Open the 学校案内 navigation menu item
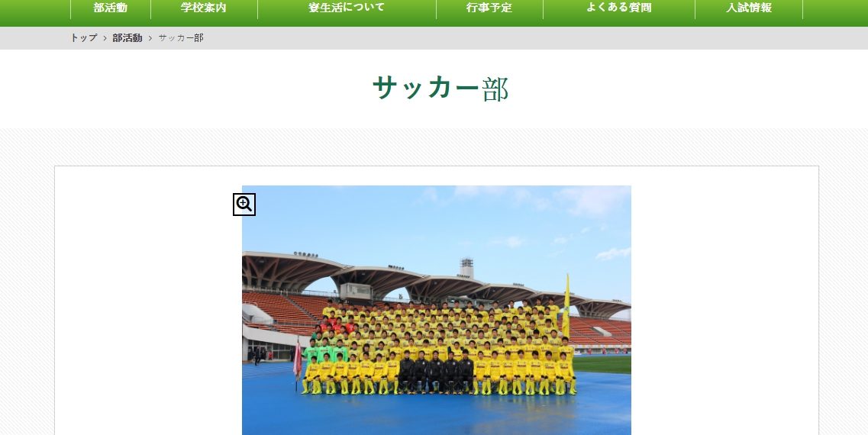The image size is (868, 435). 204,8
